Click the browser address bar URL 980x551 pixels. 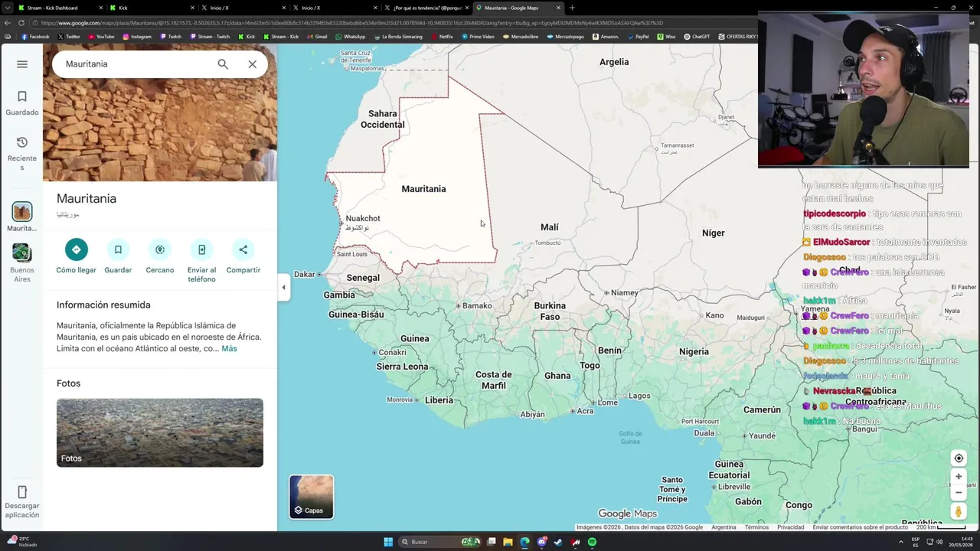pos(352,23)
